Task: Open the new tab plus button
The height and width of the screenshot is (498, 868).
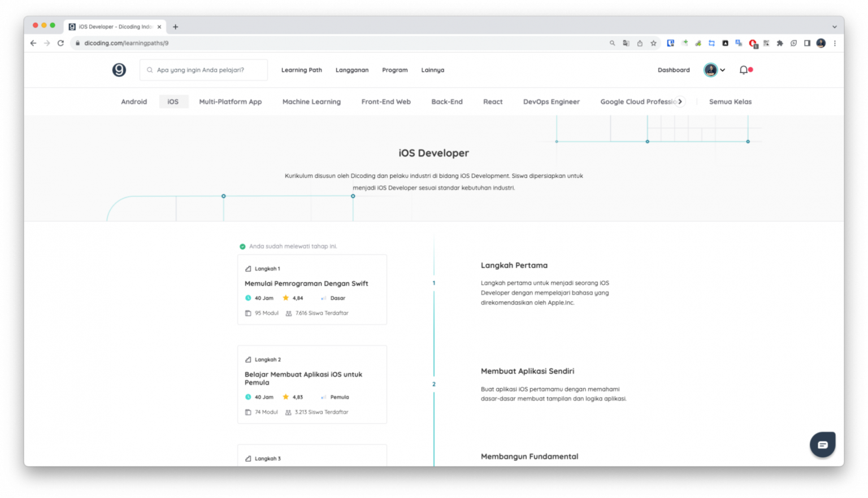Action: [x=175, y=27]
